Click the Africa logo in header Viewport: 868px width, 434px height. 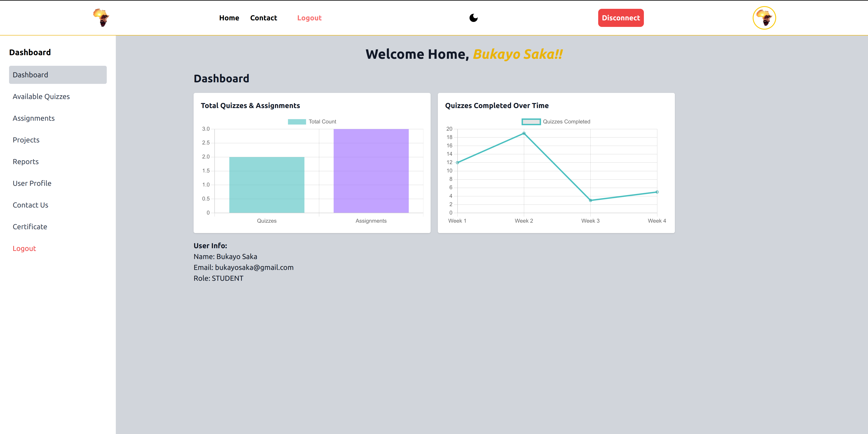tap(101, 18)
